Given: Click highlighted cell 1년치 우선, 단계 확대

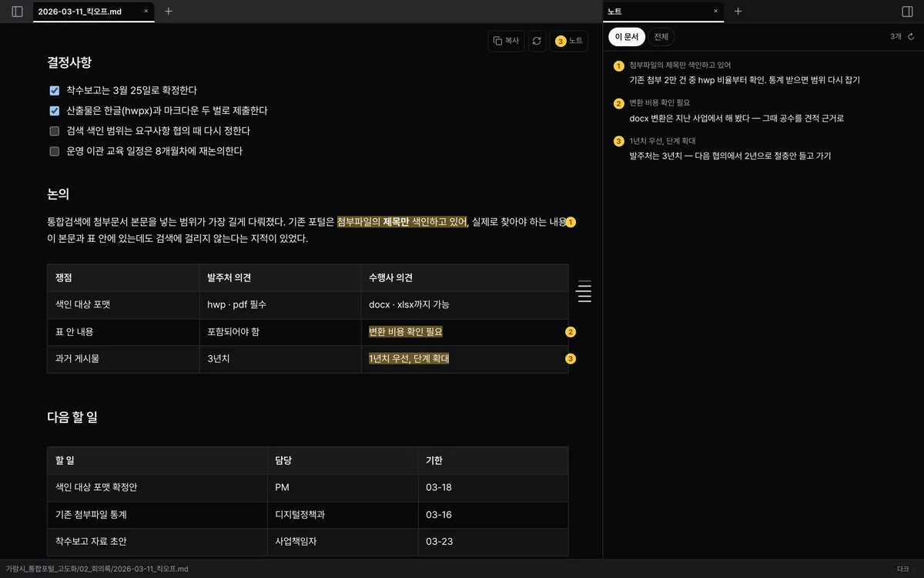Looking at the screenshot, I should click(409, 358).
